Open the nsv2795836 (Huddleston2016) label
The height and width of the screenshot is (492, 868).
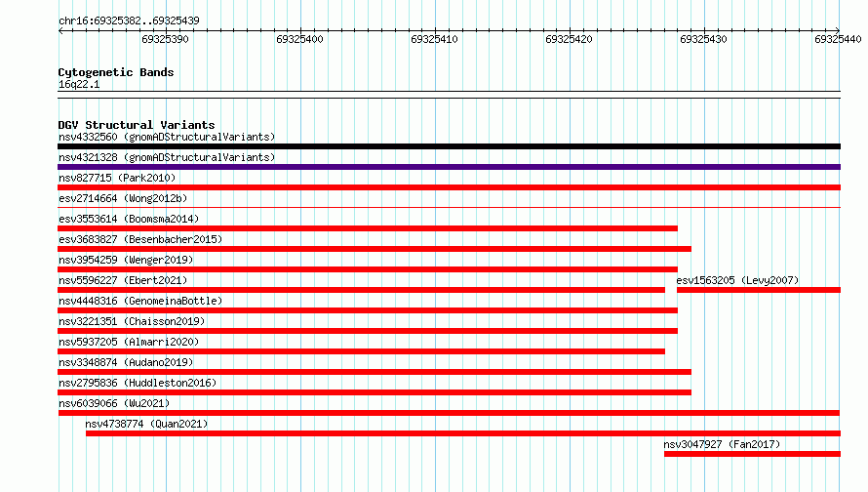pyautogui.click(x=138, y=383)
